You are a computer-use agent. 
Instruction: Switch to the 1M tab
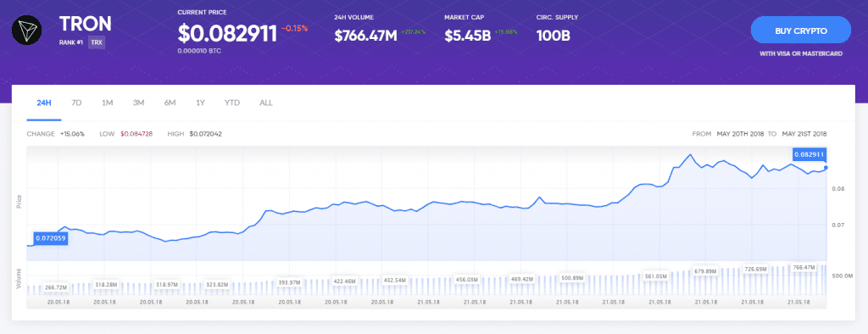108,103
